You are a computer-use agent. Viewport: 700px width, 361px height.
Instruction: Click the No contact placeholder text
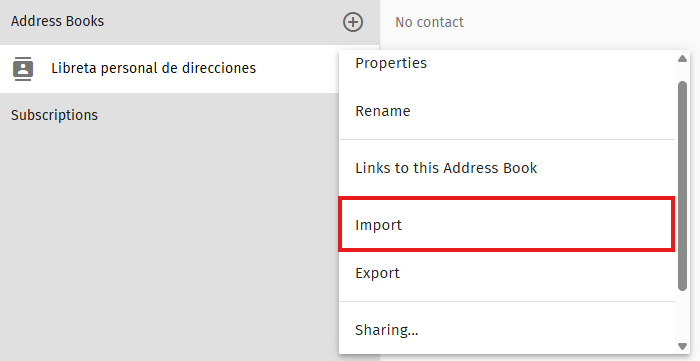[429, 22]
